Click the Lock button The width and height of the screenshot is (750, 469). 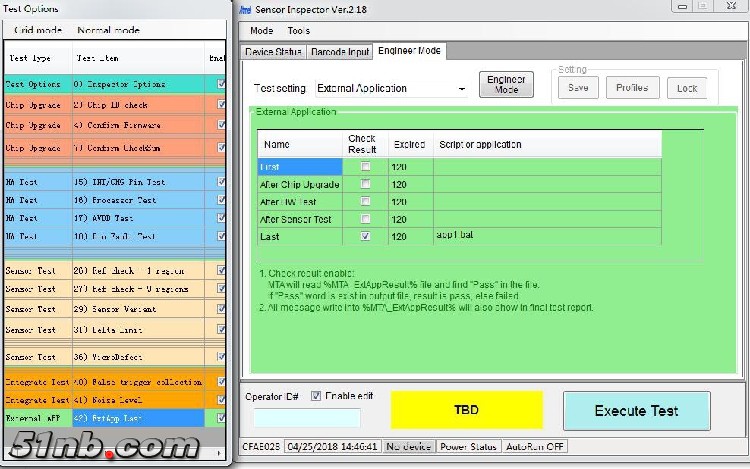pyautogui.click(x=687, y=88)
